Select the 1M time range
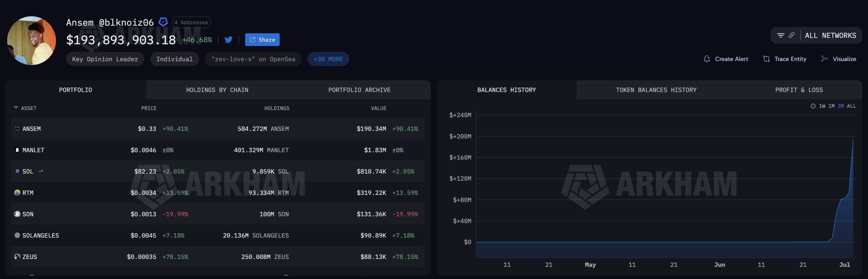The width and height of the screenshot is (868, 279). (x=831, y=106)
